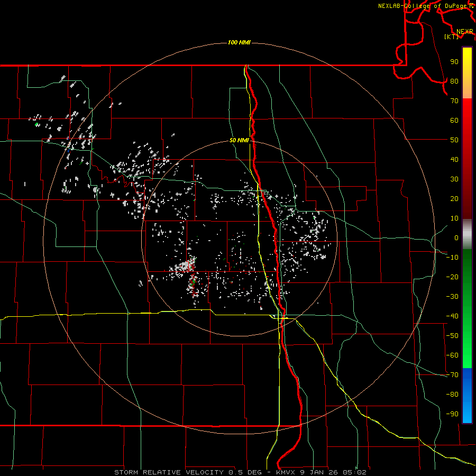
Task: Click the "-90" value on the velocity scale
Action: (x=452, y=414)
